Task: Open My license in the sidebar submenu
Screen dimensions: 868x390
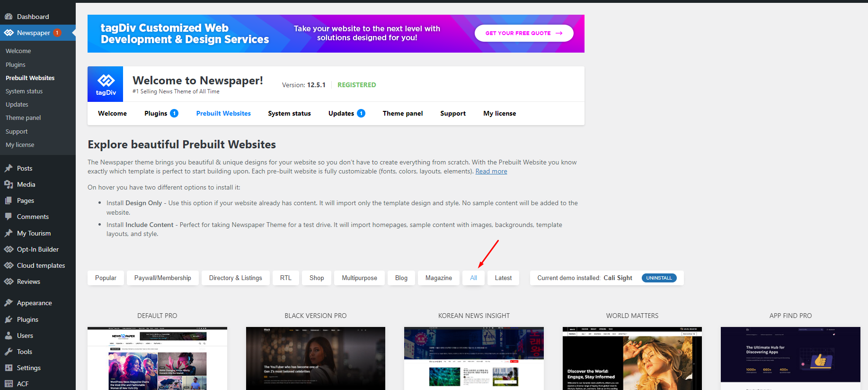Action: click(x=20, y=145)
